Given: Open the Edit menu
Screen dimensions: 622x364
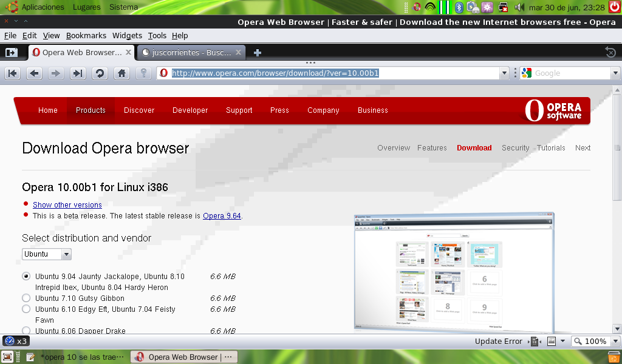Looking at the screenshot, I should (29, 36).
